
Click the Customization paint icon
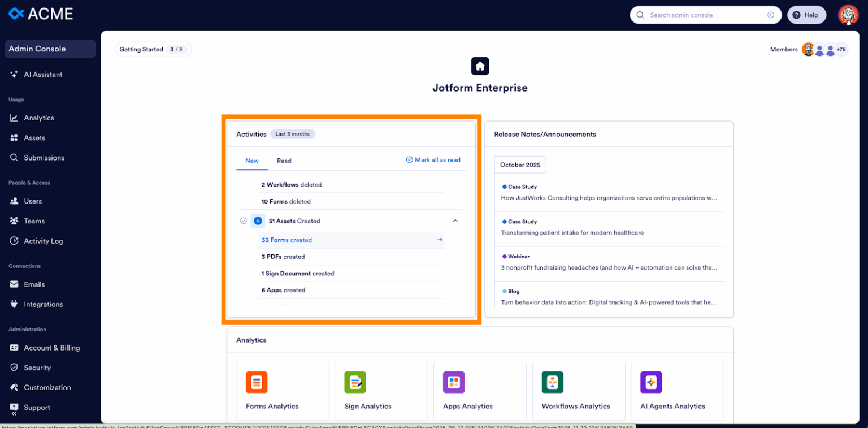14,387
